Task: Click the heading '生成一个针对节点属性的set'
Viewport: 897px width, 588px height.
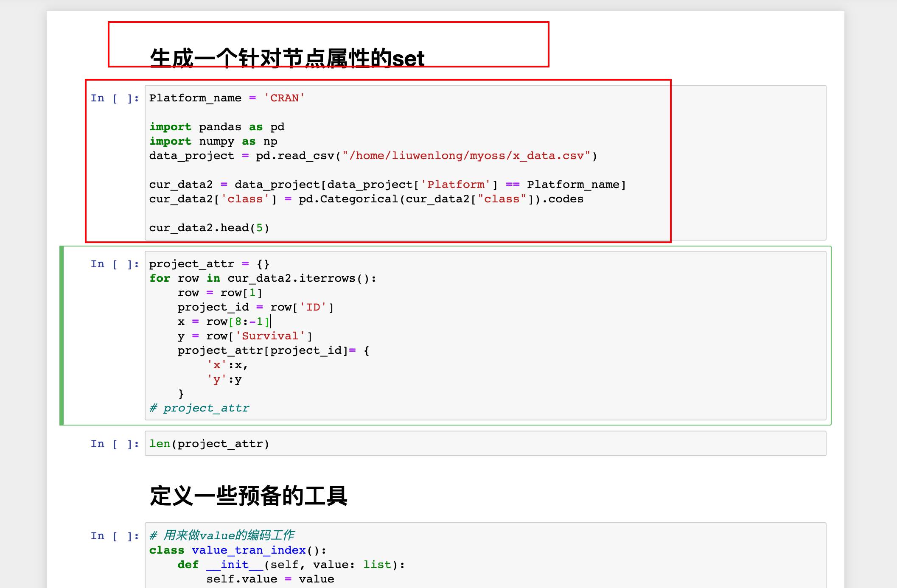Action: (x=287, y=58)
